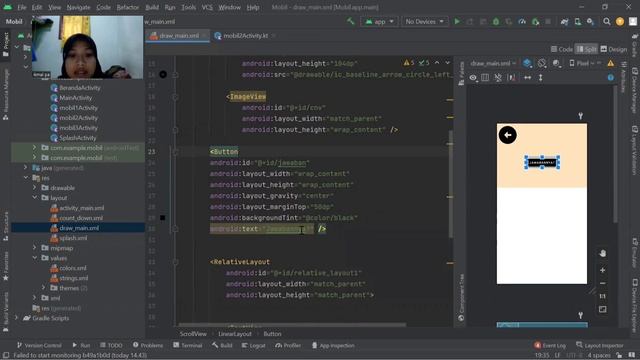Screen dimensions: 640x360
Task: Click the 1:1 zoom to 100% button
Action: 602,296
